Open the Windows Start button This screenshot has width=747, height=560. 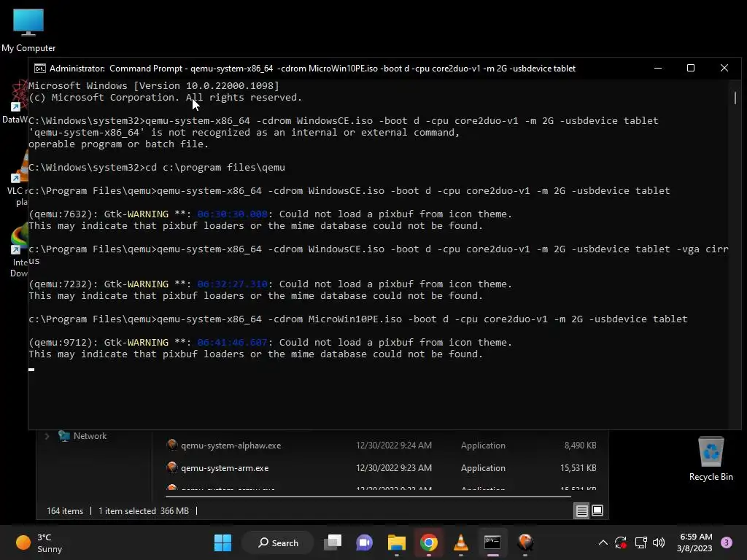pyautogui.click(x=222, y=542)
